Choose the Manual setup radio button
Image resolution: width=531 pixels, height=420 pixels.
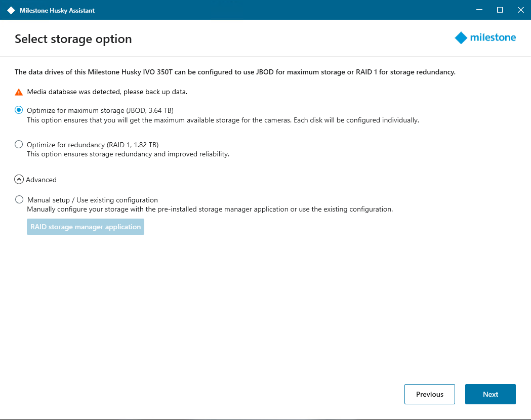click(19, 199)
